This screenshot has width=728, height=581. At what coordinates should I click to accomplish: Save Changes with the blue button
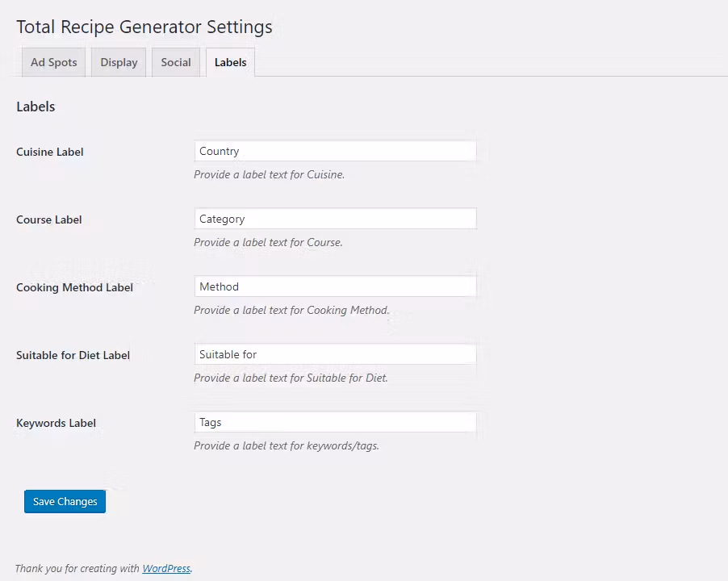click(65, 502)
